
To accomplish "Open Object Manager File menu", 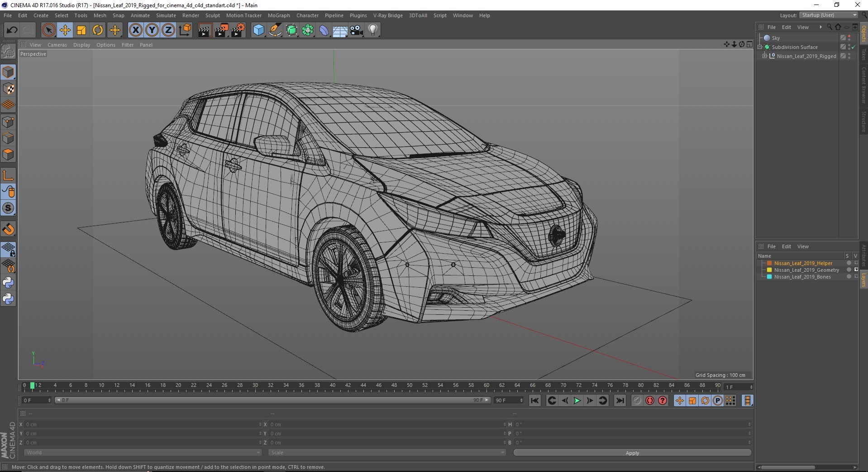I will (x=772, y=27).
